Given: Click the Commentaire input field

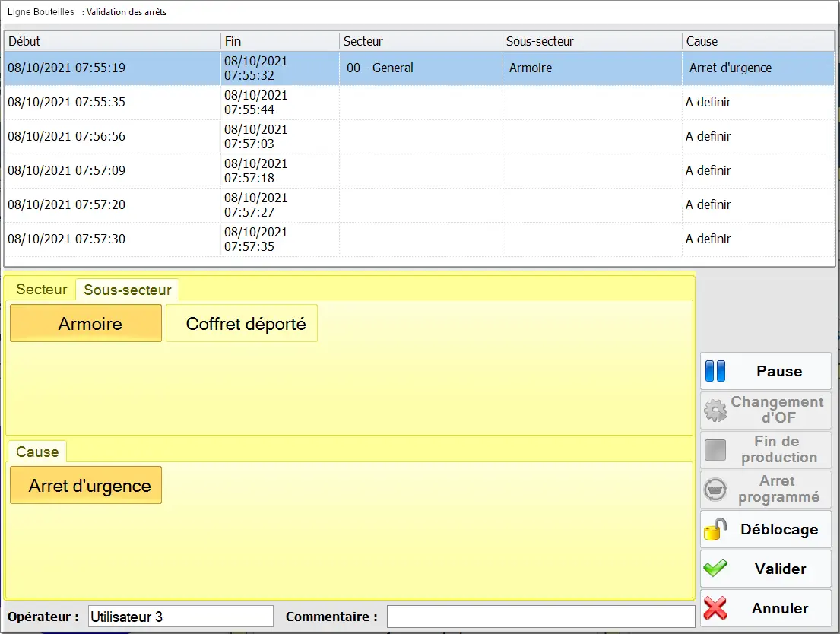Looking at the screenshot, I should pos(541,617).
